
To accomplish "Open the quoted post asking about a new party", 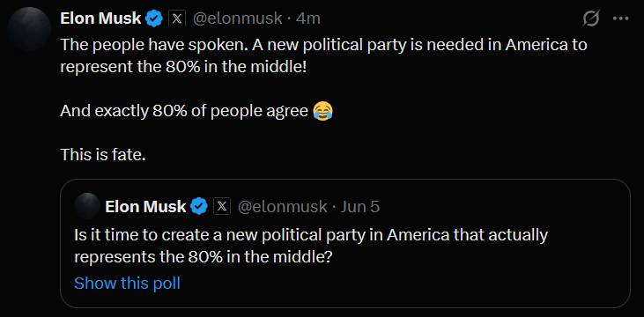I will tap(345, 244).
